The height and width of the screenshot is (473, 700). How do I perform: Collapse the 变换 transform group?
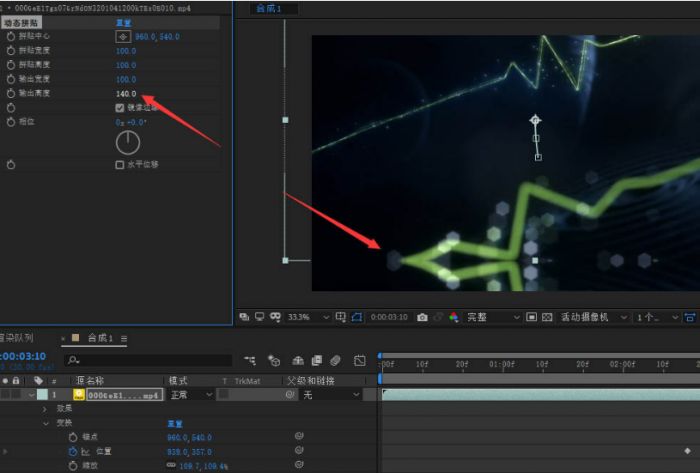[x=44, y=423]
